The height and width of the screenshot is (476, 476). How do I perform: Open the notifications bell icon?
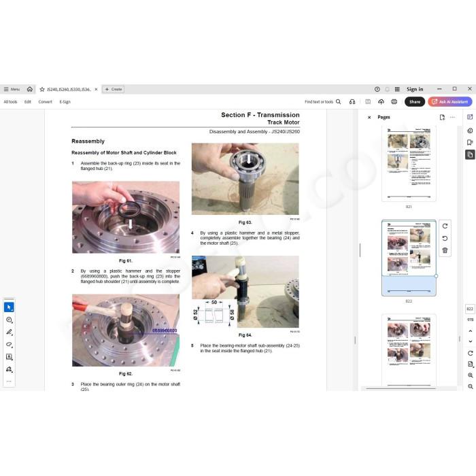point(387,89)
